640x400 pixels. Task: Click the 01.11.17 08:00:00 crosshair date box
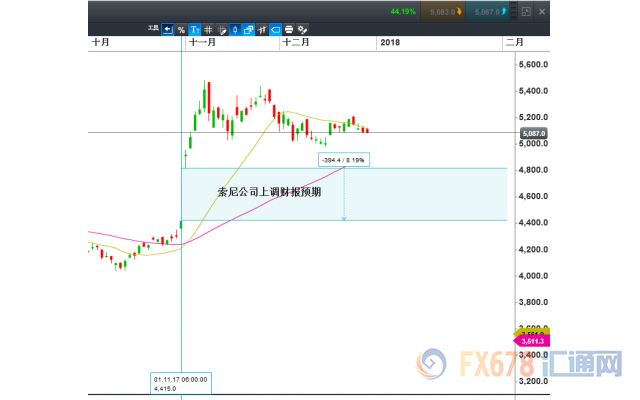pos(181,383)
